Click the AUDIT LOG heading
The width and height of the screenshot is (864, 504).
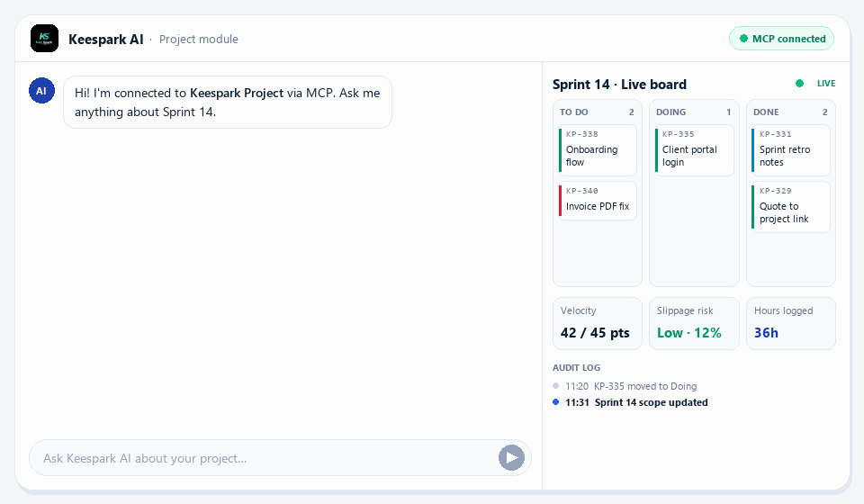tap(576, 367)
